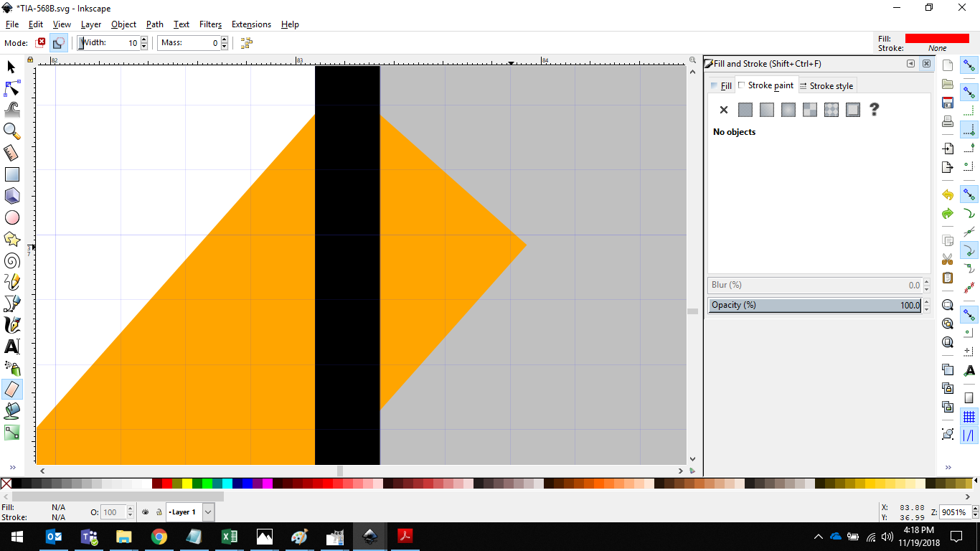The image size is (980, 551).
Task: Select the Selector arrow tool
Action: tap(12, 67)
